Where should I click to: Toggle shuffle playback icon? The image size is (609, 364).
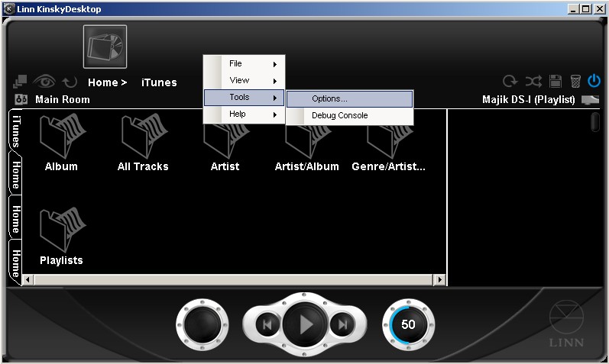pyautogui.click(x=533, y=81)
